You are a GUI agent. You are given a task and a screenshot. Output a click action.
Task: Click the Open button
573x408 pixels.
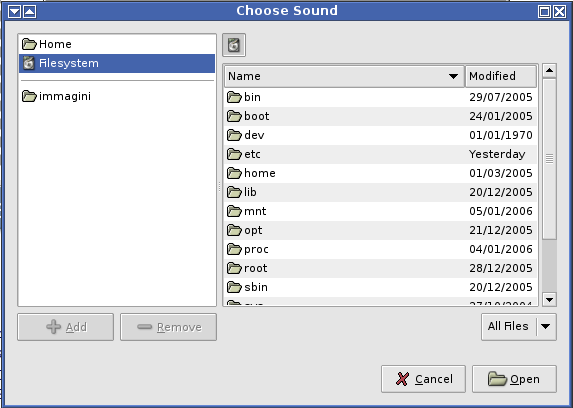pyautogui.click(x=514, y=379)
